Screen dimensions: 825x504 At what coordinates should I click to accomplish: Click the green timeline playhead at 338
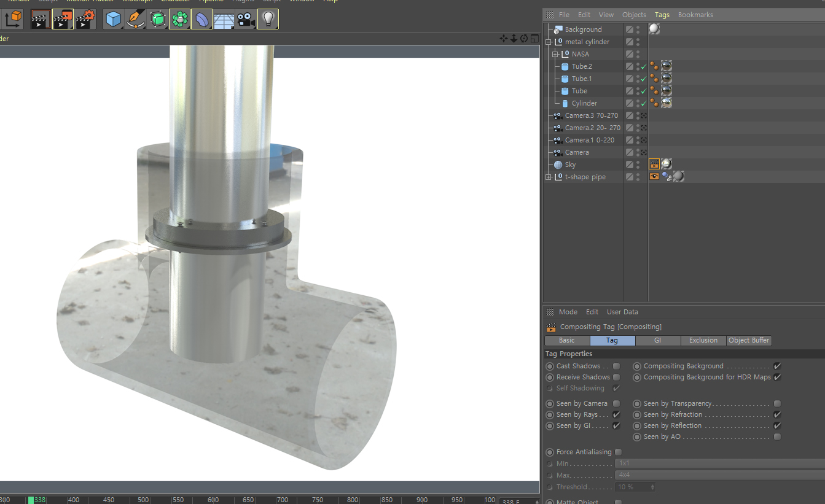31,500
